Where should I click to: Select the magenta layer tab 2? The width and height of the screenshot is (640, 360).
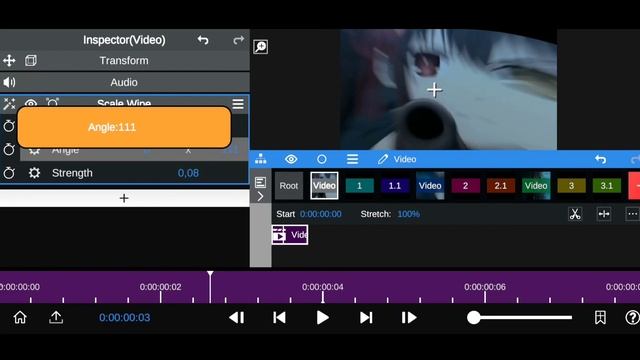pos(465,186)
